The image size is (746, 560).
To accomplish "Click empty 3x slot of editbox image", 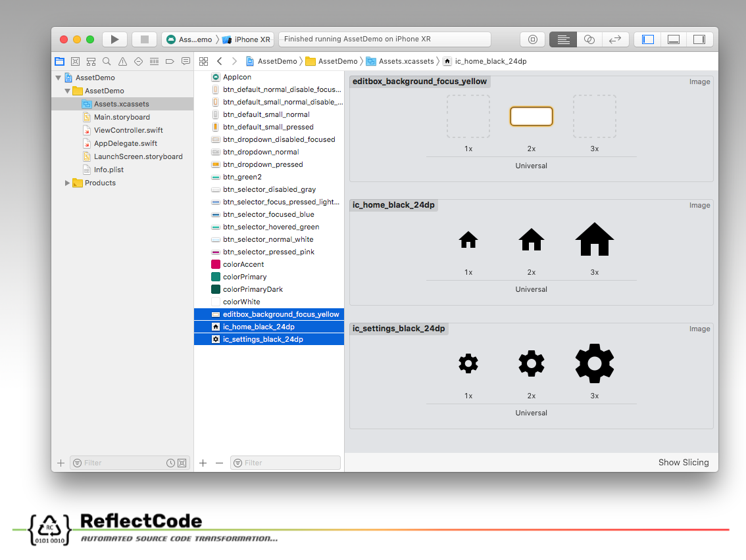I will 595,116.
